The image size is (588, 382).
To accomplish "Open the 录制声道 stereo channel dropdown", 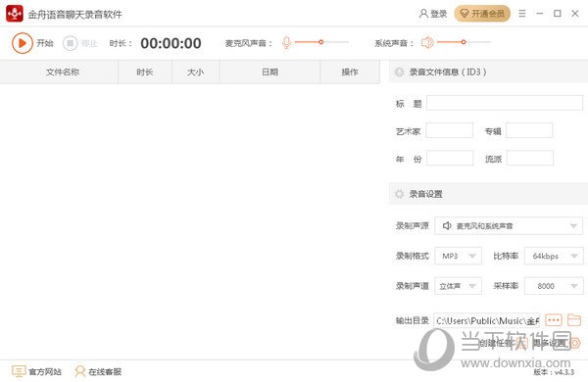I will coord(459,286).
